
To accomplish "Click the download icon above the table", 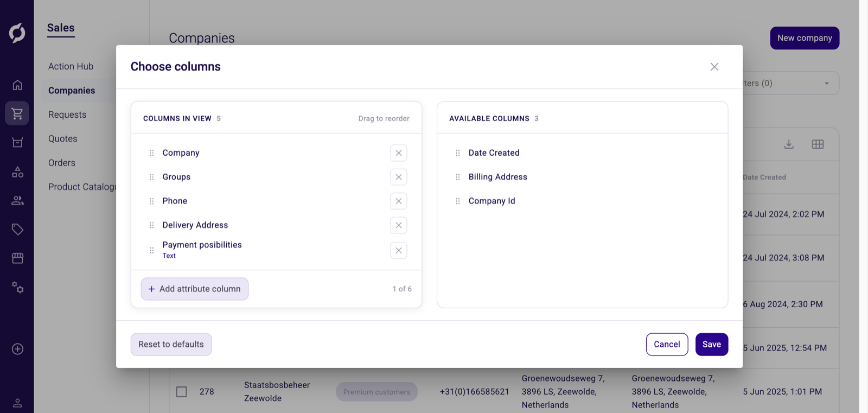I will point(789,144).
